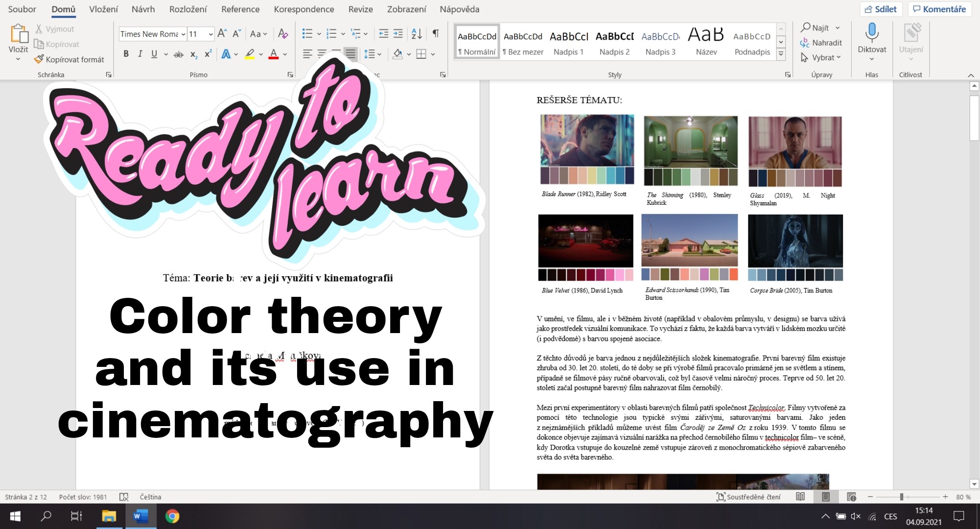This screenshot has width=980, height=529.
Task: Open the text effects button
Action: coord(226,54)
